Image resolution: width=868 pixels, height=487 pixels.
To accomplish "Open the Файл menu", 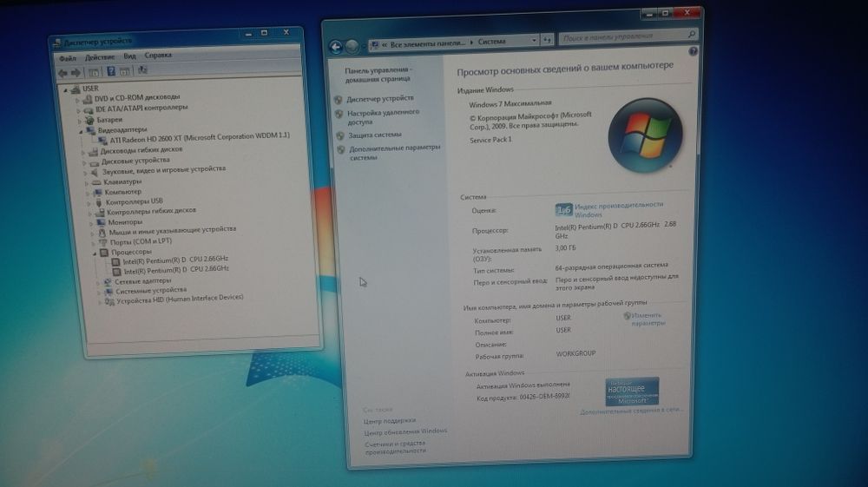I will (x=68, y=58).
